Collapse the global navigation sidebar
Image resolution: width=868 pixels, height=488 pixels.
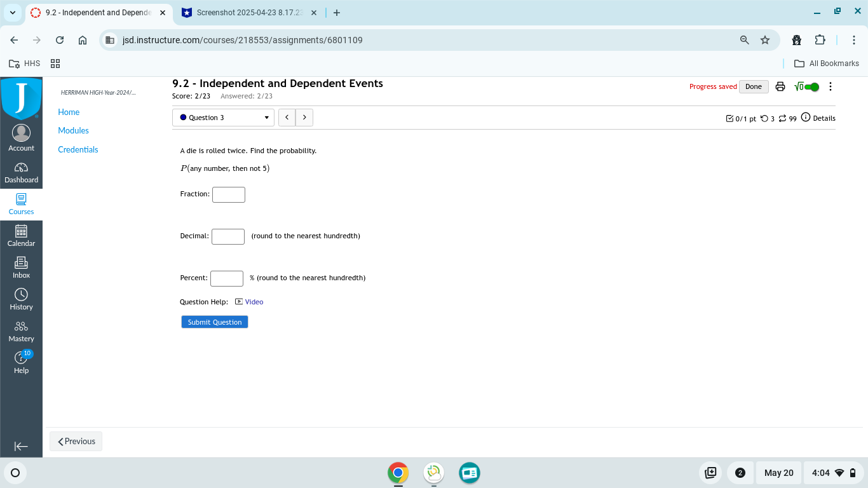[x=21, y=446]
